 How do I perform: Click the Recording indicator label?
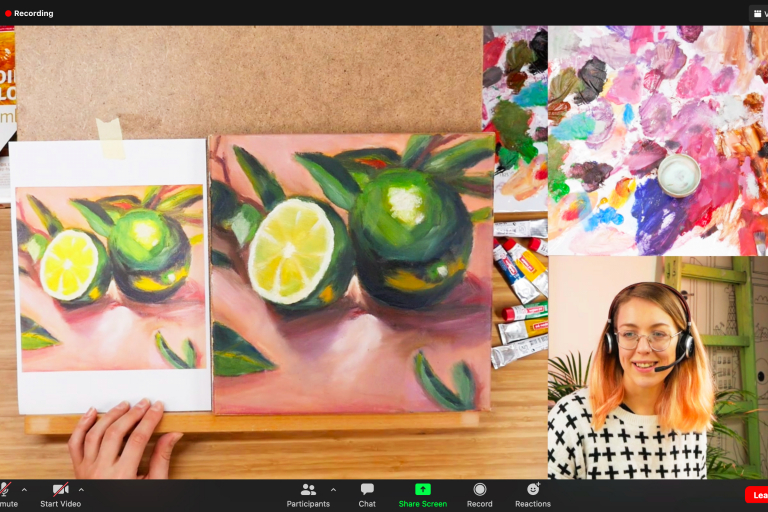34,13
